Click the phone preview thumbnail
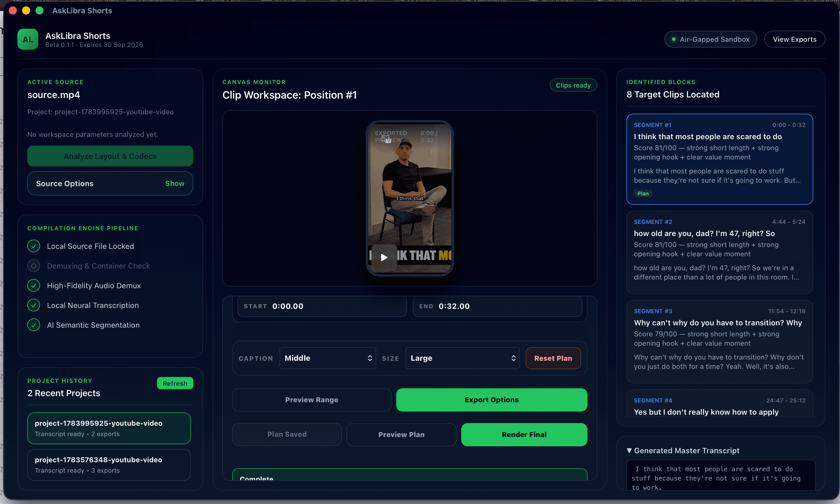This screenshot has height=504, width=840. 410,198
